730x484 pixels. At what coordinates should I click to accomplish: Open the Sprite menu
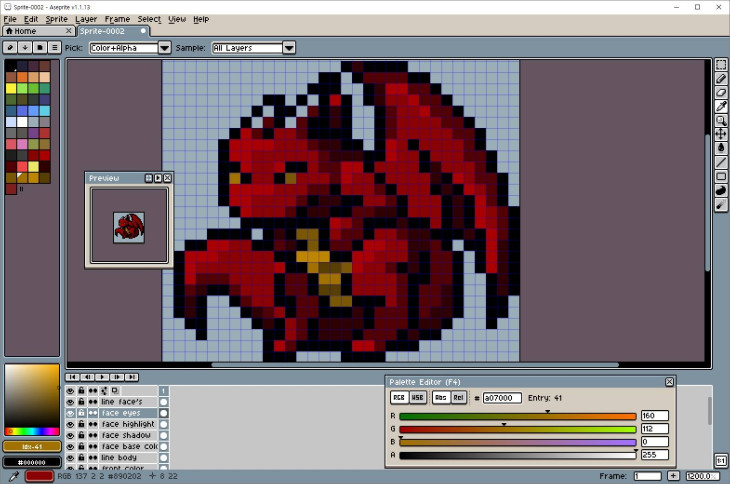pyautogui.click(x=56, y=19)
